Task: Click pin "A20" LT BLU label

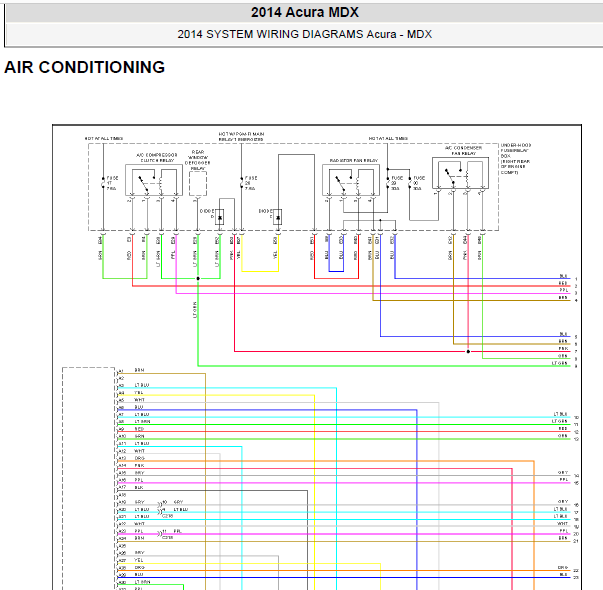Action: coord(133,510)
